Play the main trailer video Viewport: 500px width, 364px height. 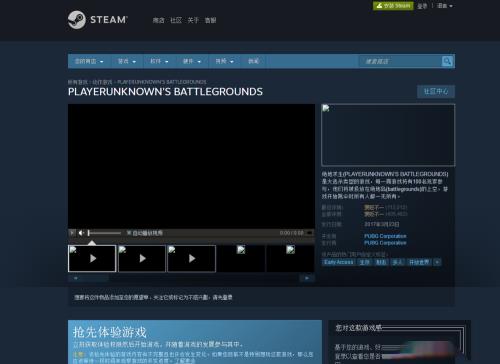(x=72, y=233)
